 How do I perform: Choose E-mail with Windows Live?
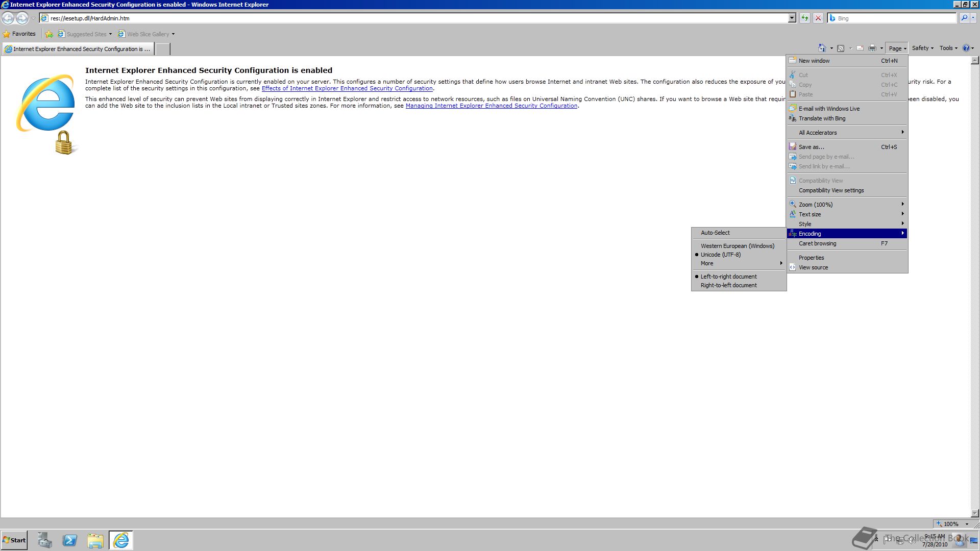[x=847, y=109]
